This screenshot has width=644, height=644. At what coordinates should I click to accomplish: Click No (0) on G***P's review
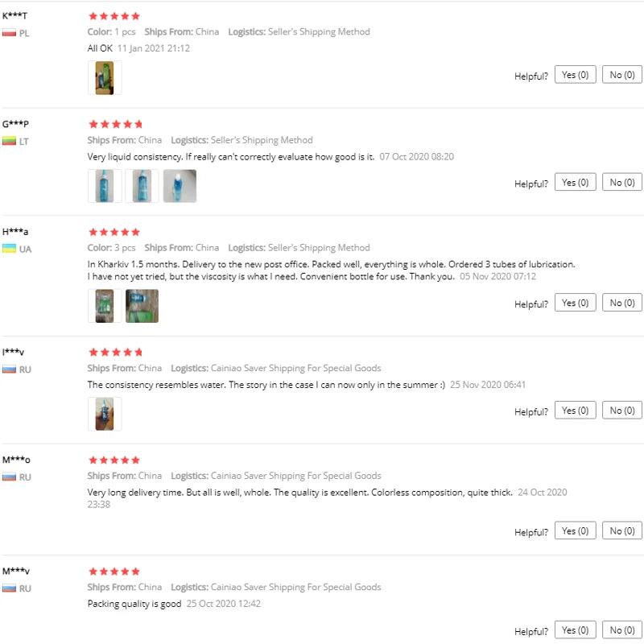(x=621, y=183)
